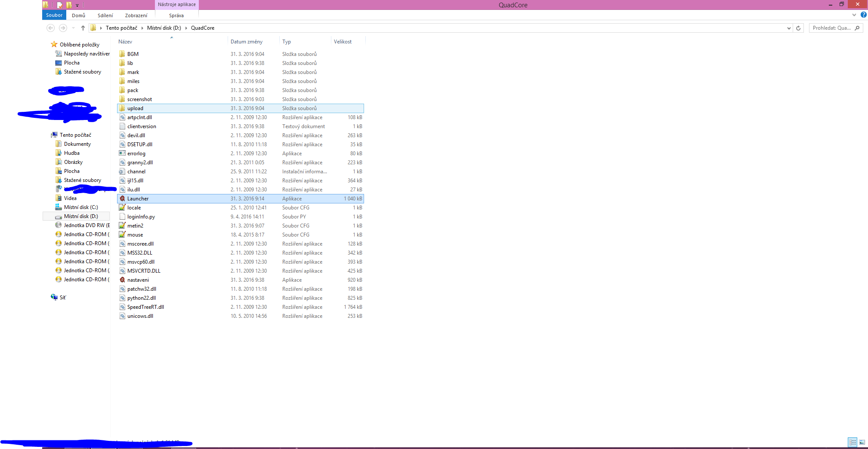Refresh the current folder view
Screen dimensions: 868x449
(x=798, y=28)
